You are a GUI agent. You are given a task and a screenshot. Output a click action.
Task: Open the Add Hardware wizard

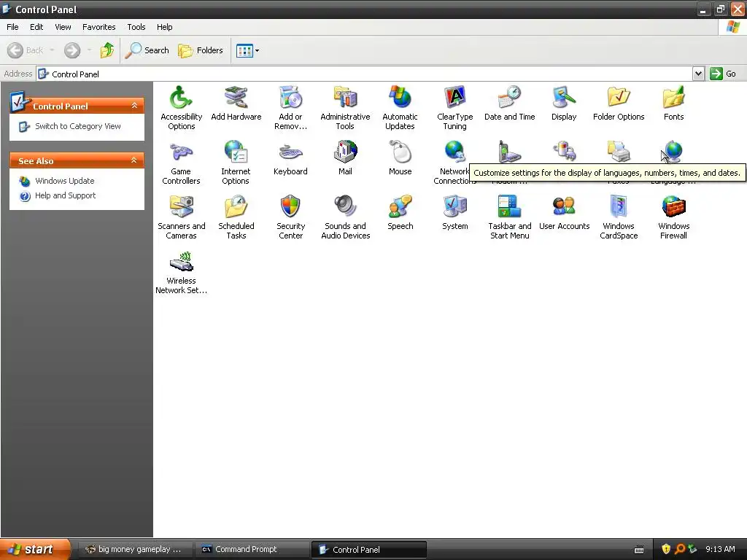[x=236, y=104]
